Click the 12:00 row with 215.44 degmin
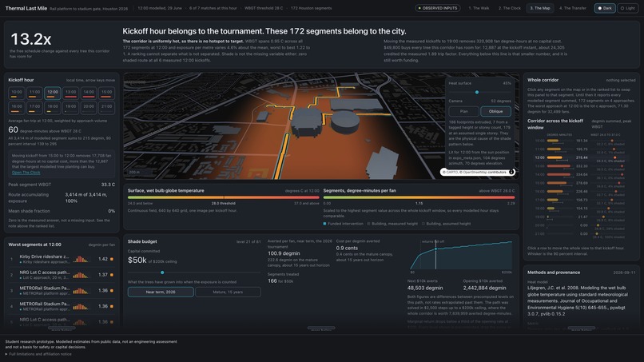The height and width of the screenshot is (362, 644). 580,157
